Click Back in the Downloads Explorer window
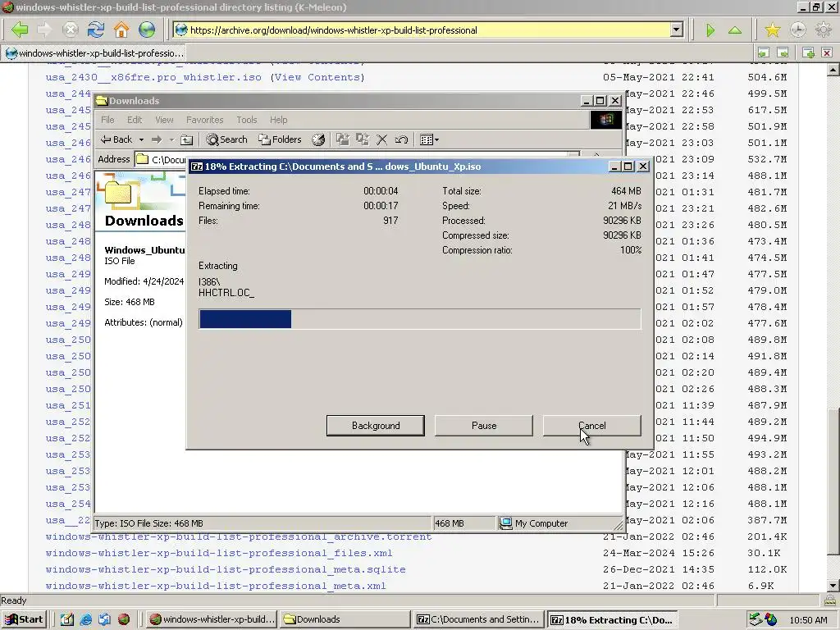The image size is (840, 630). pos(116,139)
